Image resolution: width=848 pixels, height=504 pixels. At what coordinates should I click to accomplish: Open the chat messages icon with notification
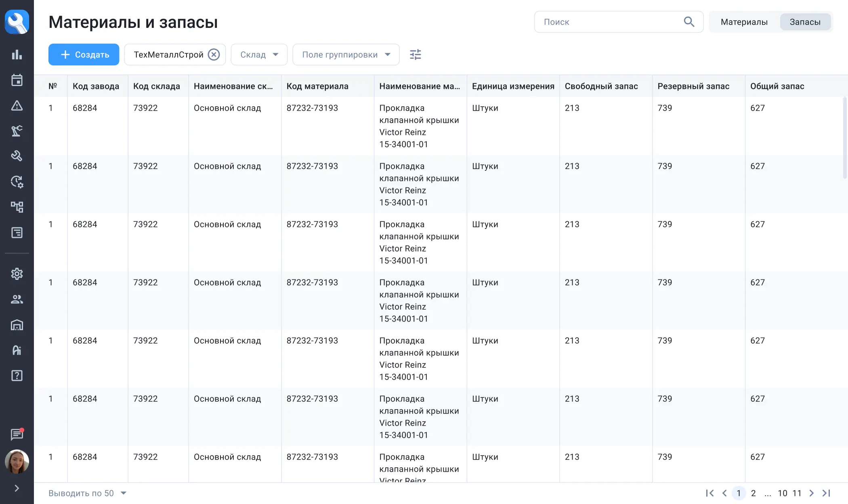coord(17,435)
